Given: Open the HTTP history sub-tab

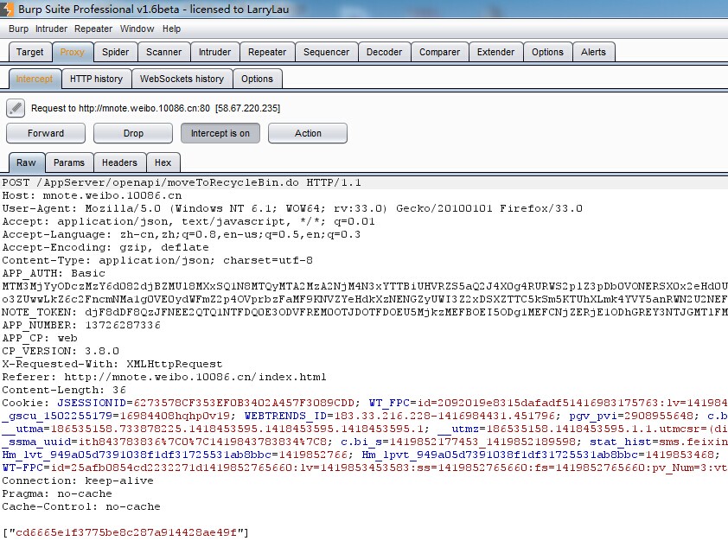Looking at the screenshot, I should point(97,79).
